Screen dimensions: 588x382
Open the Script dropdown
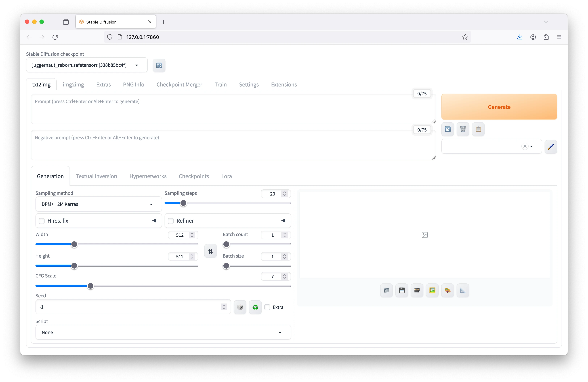[x=163, y=332]
